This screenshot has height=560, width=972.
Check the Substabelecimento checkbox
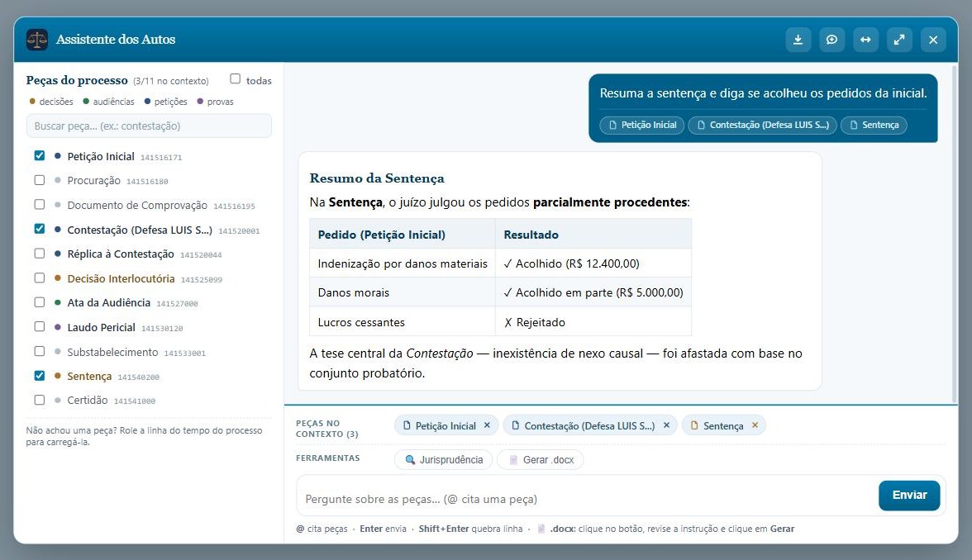click(x=40, y=351)
